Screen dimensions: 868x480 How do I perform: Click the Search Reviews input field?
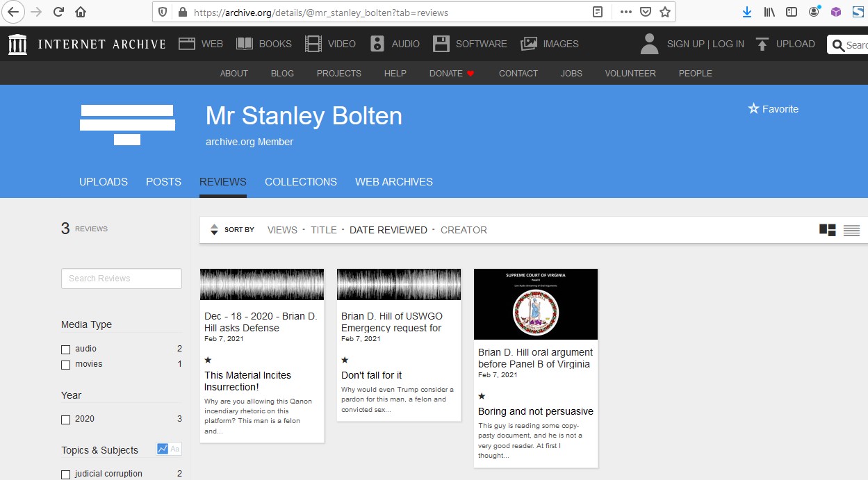(x=122, y=279)
